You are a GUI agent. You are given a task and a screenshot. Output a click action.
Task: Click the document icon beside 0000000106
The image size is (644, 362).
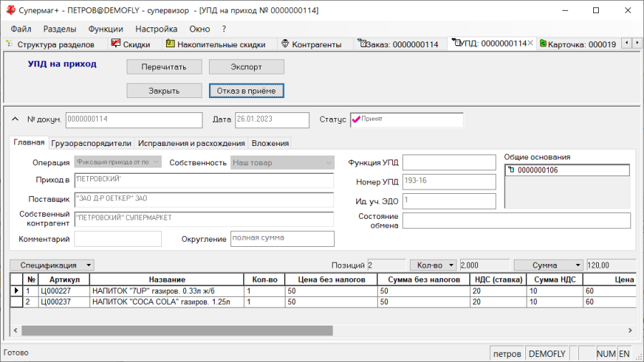pyautogui.click(x=510, y=170)
